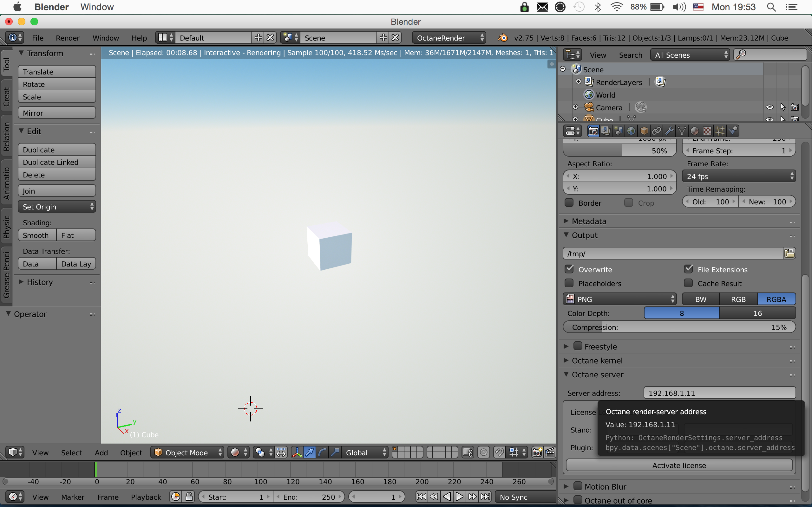Expand the Octane kernel panel

click(x=597, y=361)
